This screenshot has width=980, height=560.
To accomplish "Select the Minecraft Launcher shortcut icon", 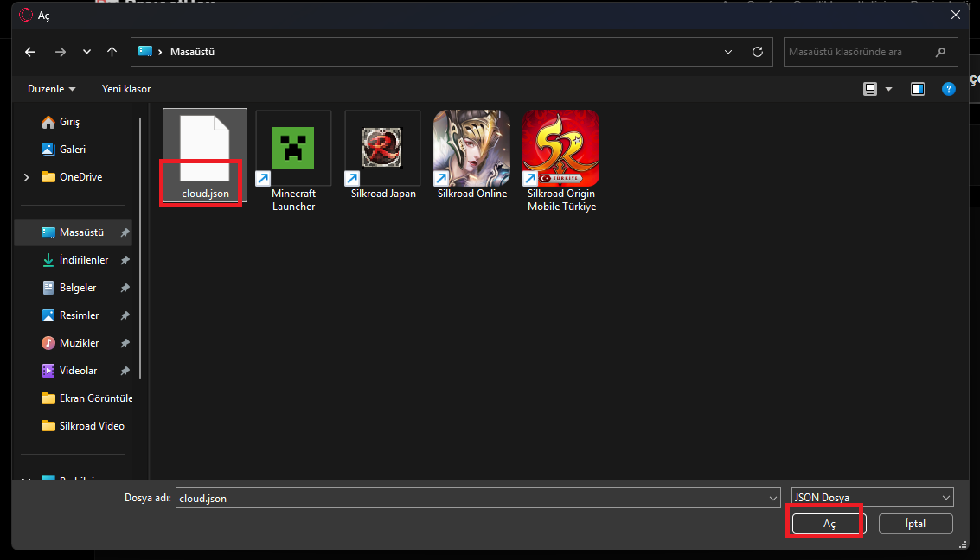I will click(x=293, y=148).
